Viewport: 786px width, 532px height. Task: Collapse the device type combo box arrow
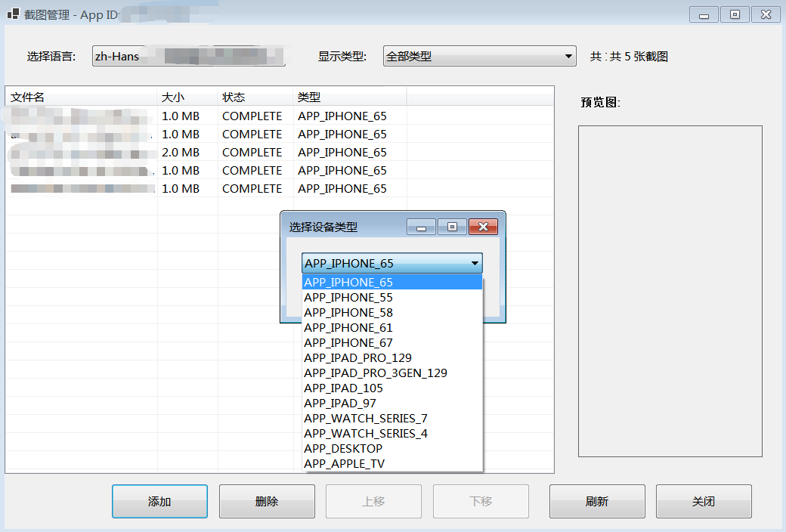coord(475,264)
